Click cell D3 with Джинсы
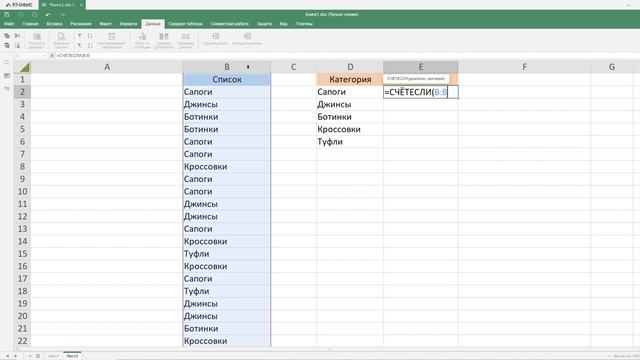The width and height of the screenshot is (640, 360). pos(350,104)
